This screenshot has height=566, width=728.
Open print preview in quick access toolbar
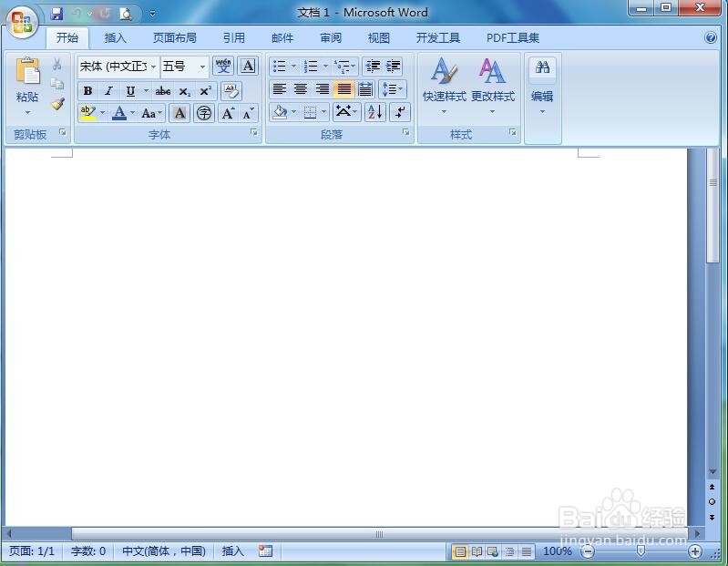126,14
